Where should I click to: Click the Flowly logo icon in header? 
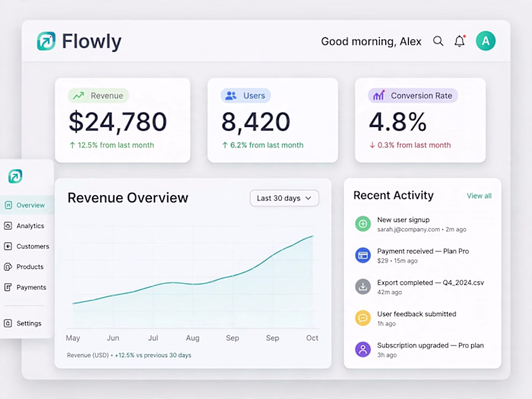[x=46, y=41]
